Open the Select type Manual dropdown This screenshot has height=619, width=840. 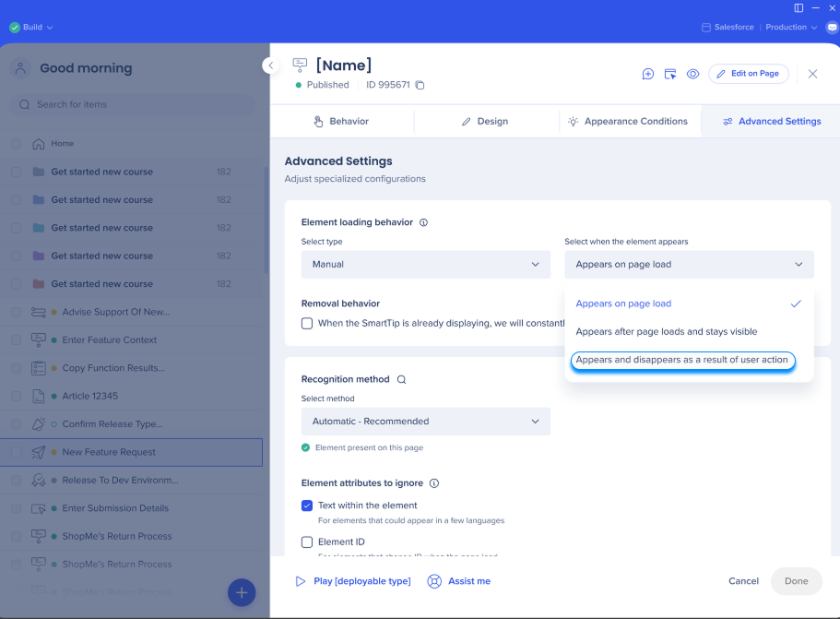coord(426,264)
